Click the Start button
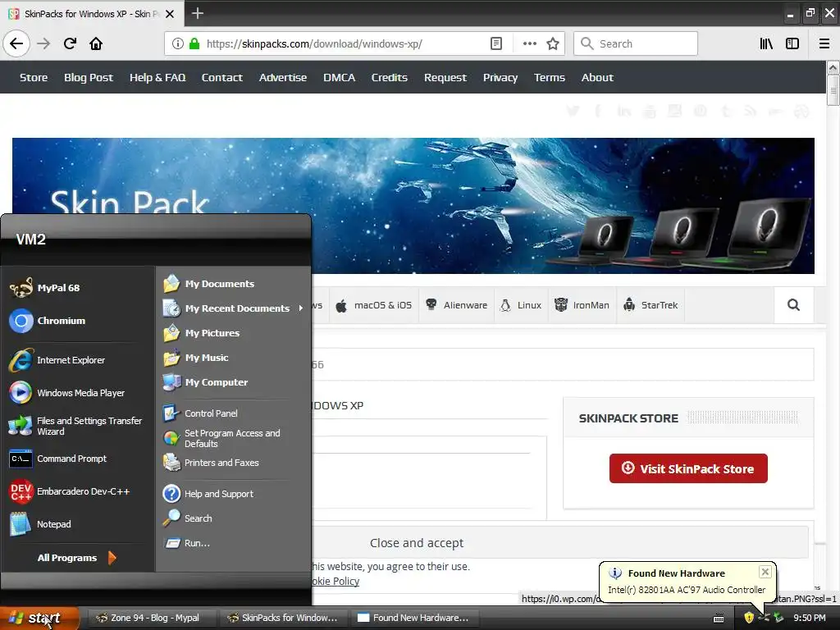This screenshot has width=840, height=630. pyautogui.click(x=40, y=619)
